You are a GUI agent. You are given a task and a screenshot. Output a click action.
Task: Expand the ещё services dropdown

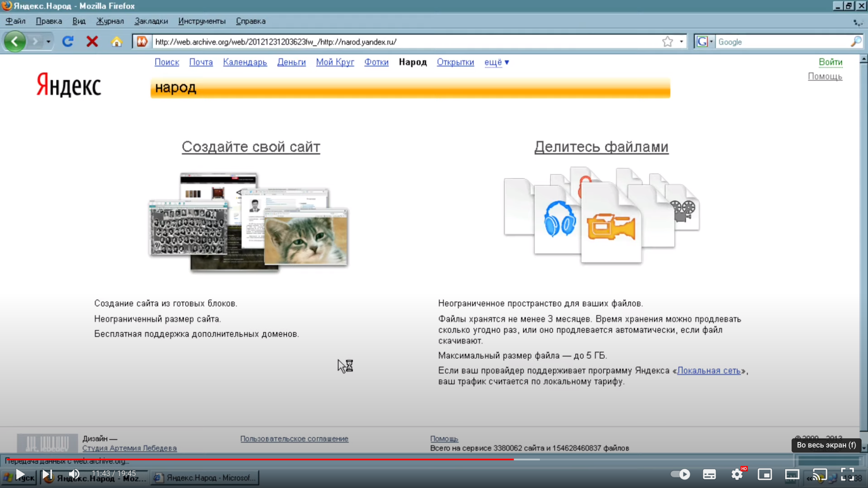[497, 62]
